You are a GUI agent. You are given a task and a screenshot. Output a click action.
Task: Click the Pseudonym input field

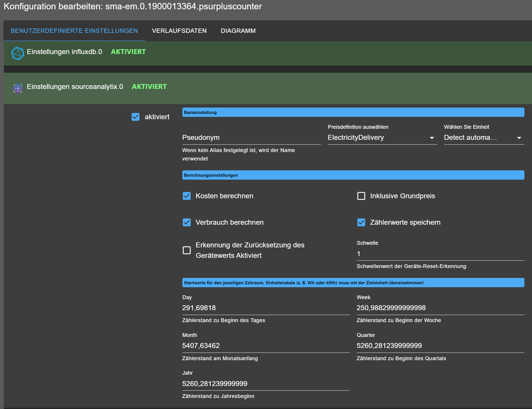pos(251,137)
